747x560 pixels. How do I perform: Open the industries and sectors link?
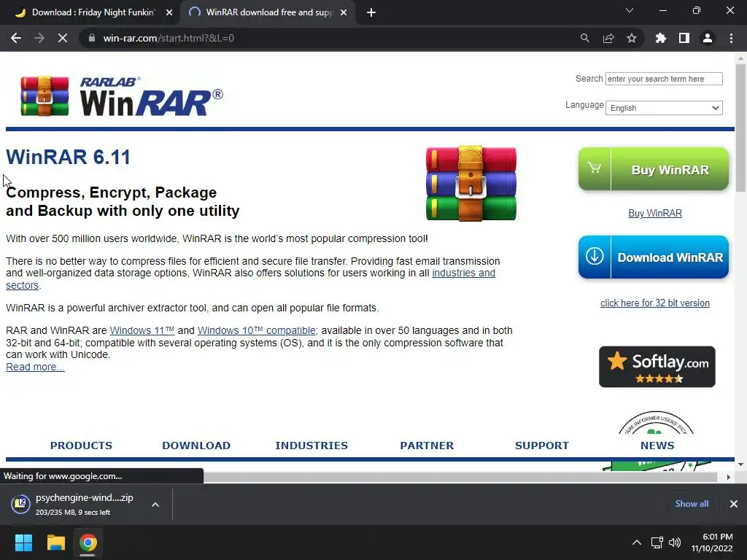pos(463,273)
